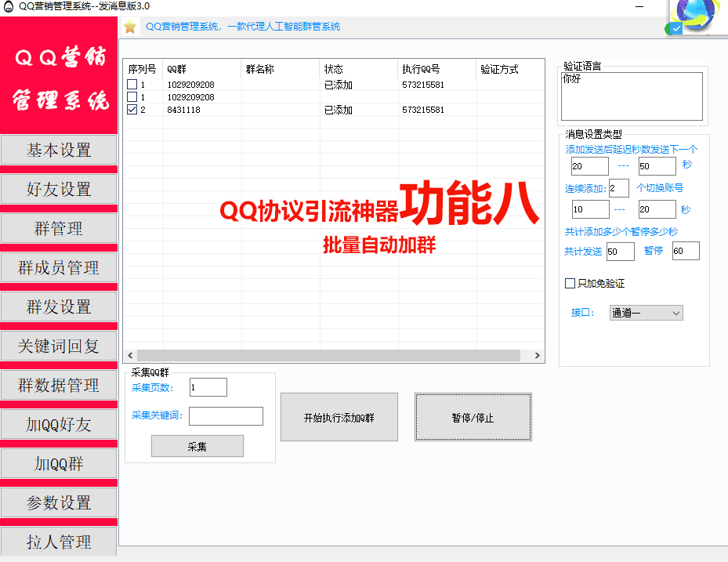Screen dimensions: 728x562
Task: Open the 基本设置 section
Action: (x=59, y=150)
